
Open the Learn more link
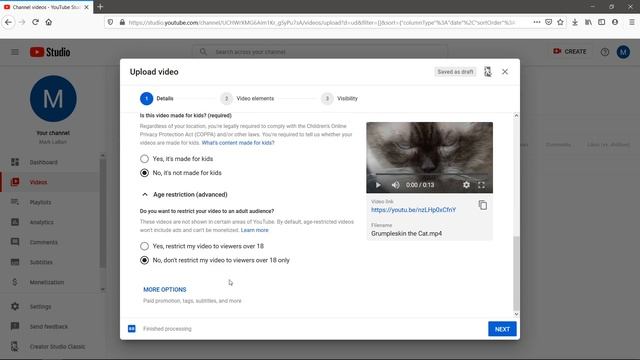click(x=255, y=230)
